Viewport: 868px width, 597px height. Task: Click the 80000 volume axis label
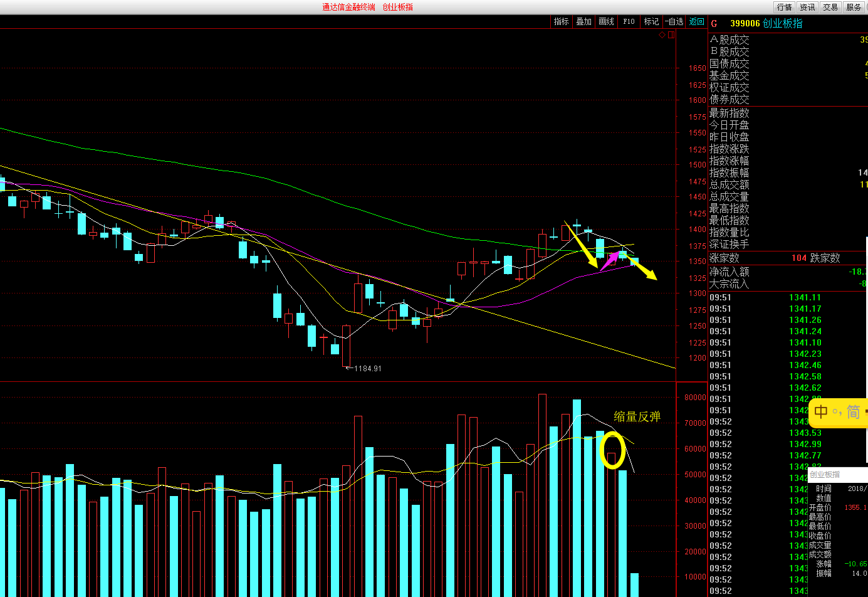click(696, 398)
